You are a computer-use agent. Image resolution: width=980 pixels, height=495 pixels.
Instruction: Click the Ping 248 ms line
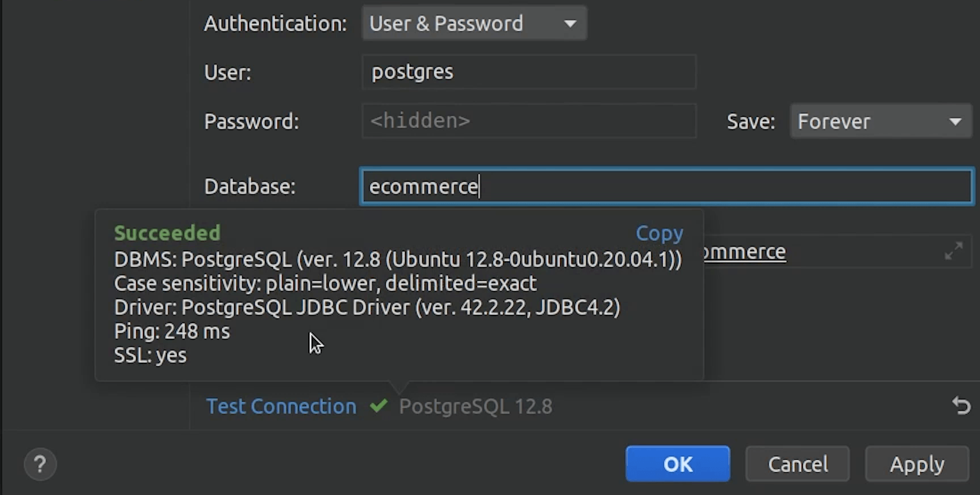(172, 332)
